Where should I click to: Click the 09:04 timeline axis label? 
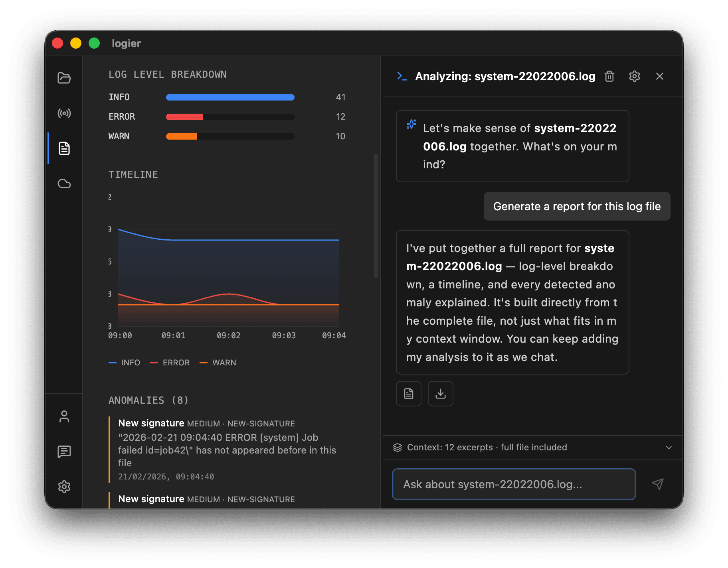click(x=334, y=336)
